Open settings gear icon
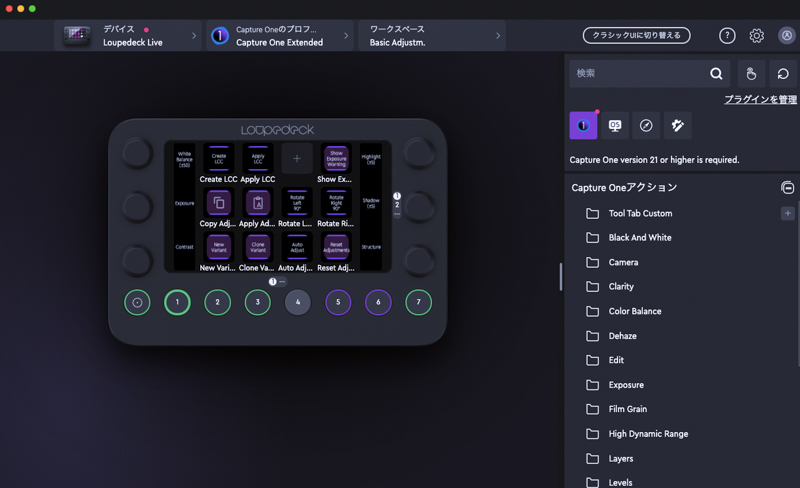Viewport: 800px width, 488px height. pyautogui.click(x=757, y=36)
